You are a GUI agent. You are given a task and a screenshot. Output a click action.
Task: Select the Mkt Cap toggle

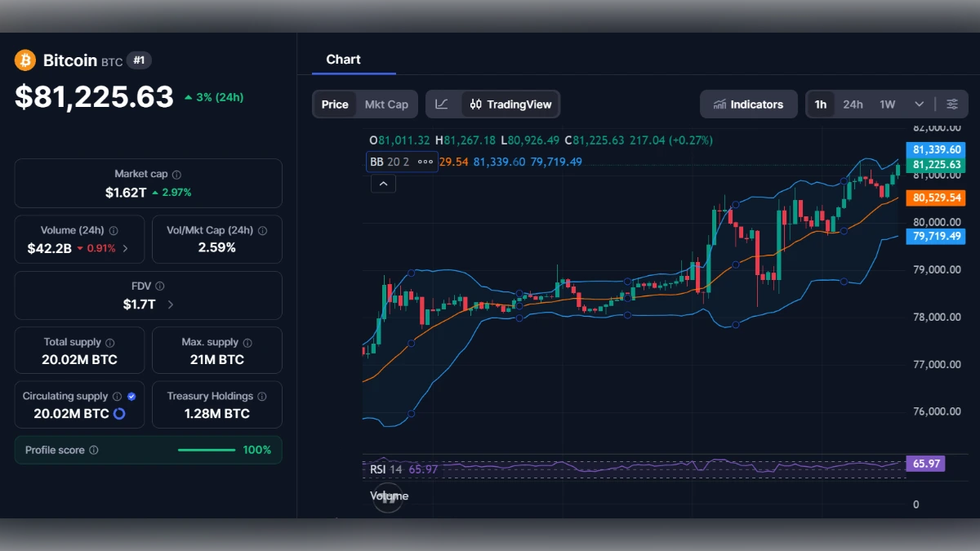(386, 104)
